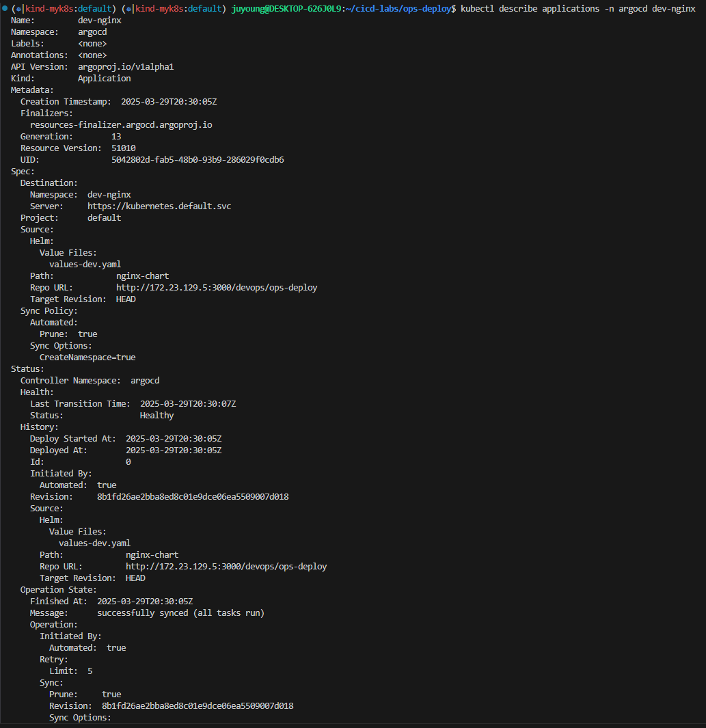Click the resources-finalizer.argocd.argoproj.io line

click(121, 125)
